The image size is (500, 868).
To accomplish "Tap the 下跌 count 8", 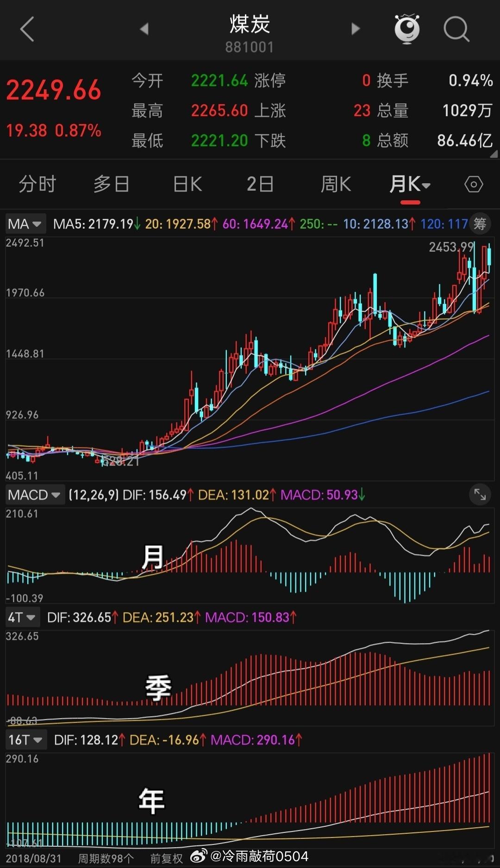I will [x=366, y=141].
